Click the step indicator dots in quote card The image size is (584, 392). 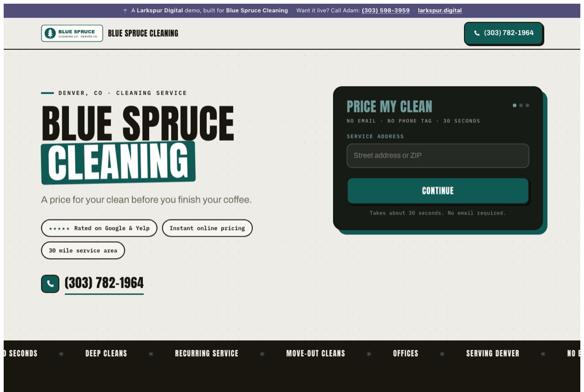tap(521, 106)
